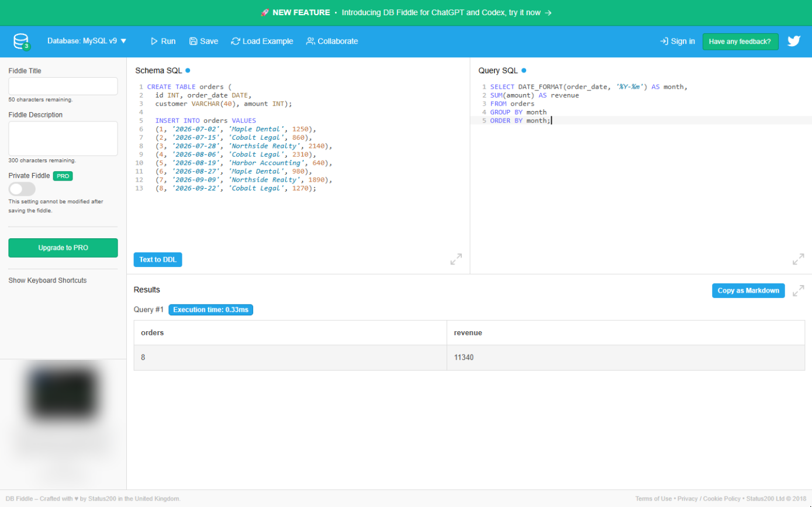Click the Have any feedback? button
Image resolution: width=812 pixels, height=507 pixels.
tap(740, 41)
